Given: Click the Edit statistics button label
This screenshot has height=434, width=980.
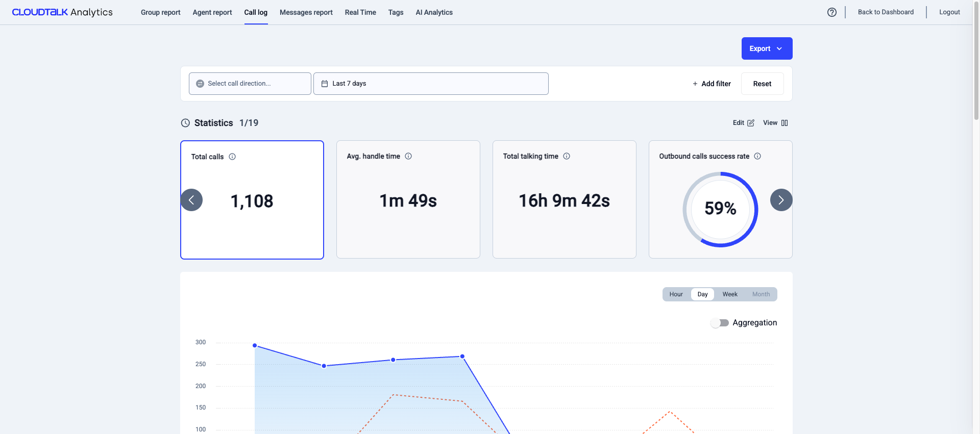Looking at the screenshot, I should [x=739, y=123].
